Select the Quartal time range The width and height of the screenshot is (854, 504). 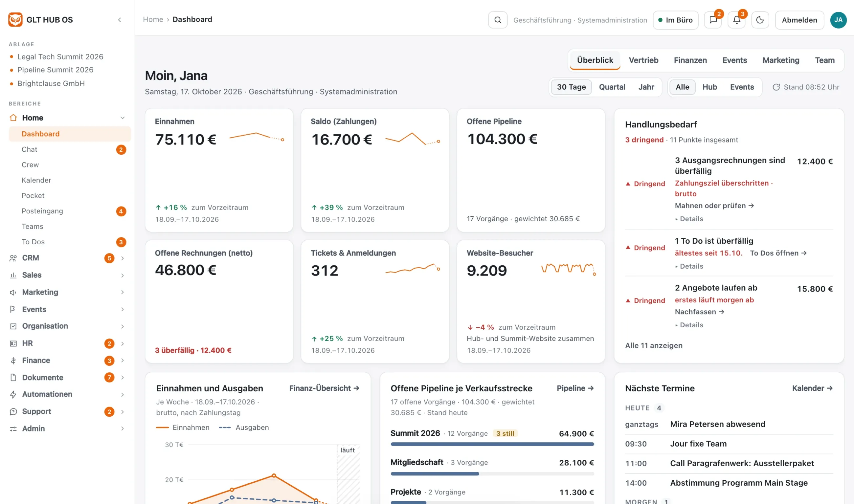pyautogui.click(x=612, y=87)
